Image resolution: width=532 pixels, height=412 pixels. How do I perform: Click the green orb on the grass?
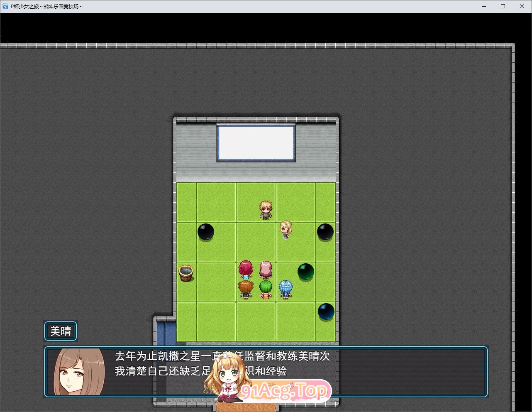(306, 272)
